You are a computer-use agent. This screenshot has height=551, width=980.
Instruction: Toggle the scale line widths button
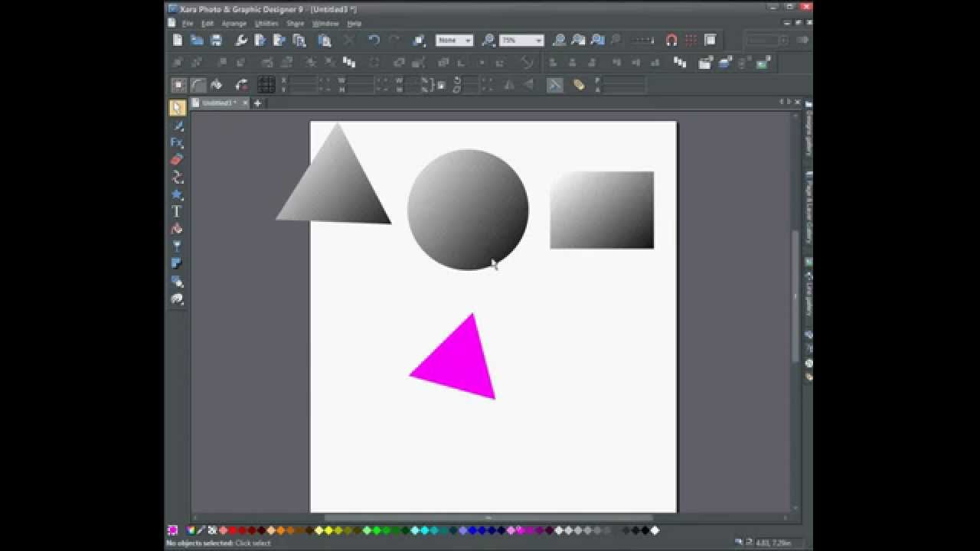pyautogui.click(x=554, y=85)
